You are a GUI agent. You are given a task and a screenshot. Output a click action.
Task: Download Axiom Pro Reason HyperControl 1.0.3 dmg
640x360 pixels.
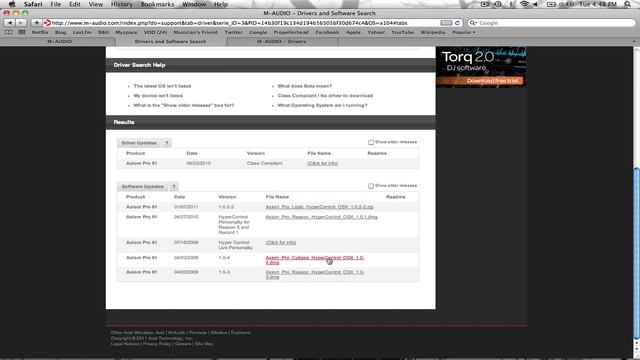[x=315, y=274]
